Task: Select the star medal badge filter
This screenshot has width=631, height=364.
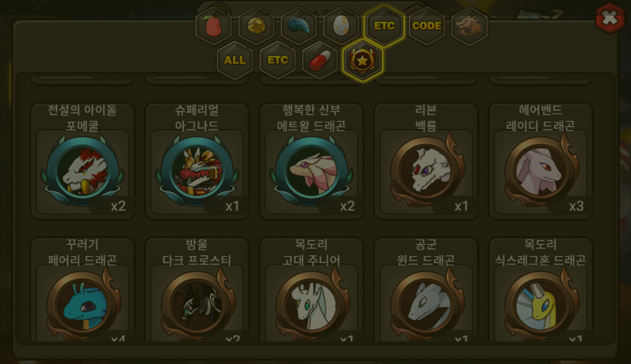Action: tap(363, 61)
